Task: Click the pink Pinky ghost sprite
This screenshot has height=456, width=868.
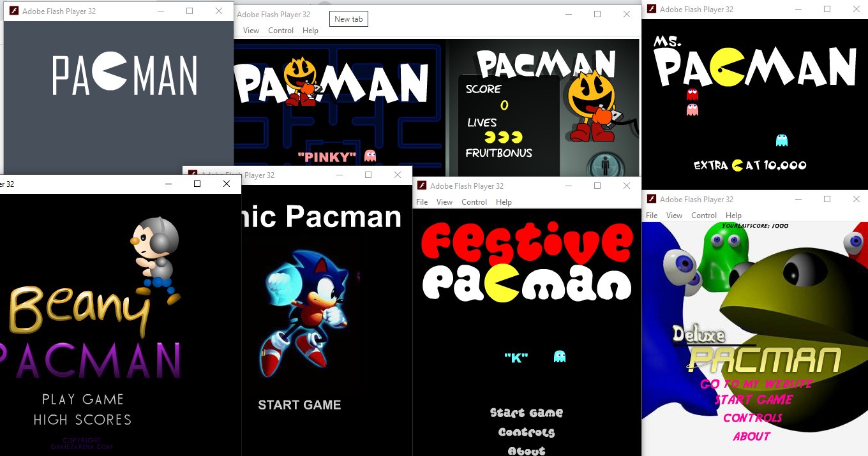Action: point(370,156)
